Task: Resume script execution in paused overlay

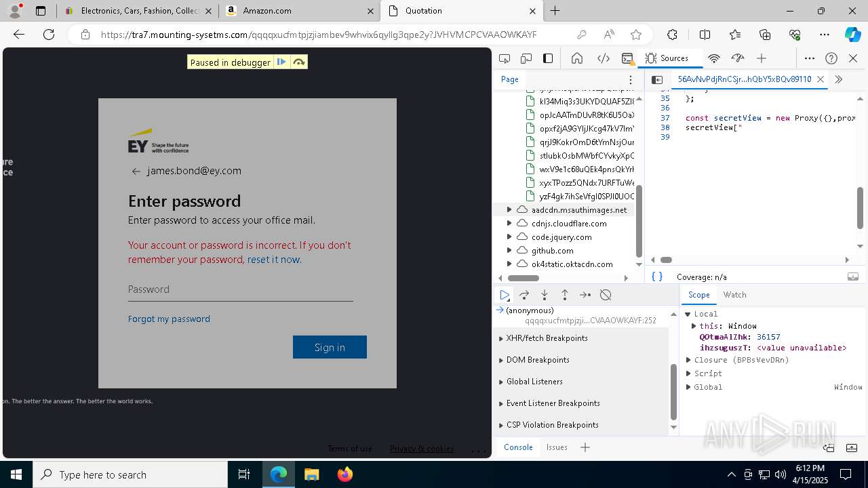Action: coord(281,62)
